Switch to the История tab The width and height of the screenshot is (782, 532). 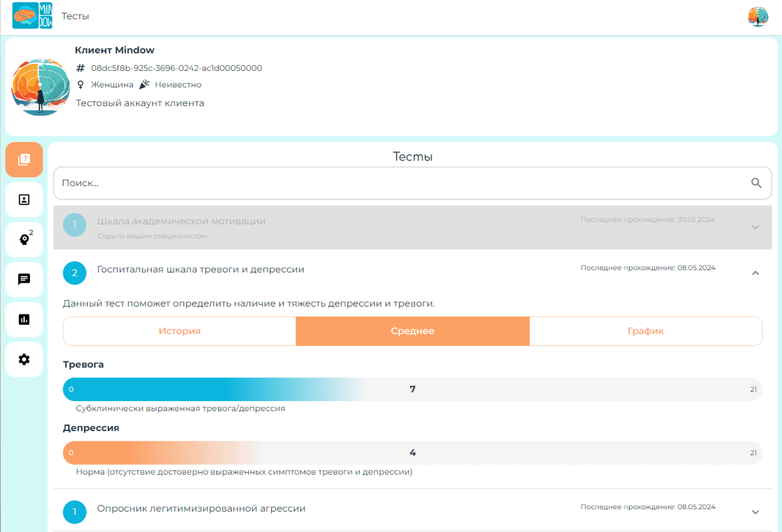pos(179,331)
